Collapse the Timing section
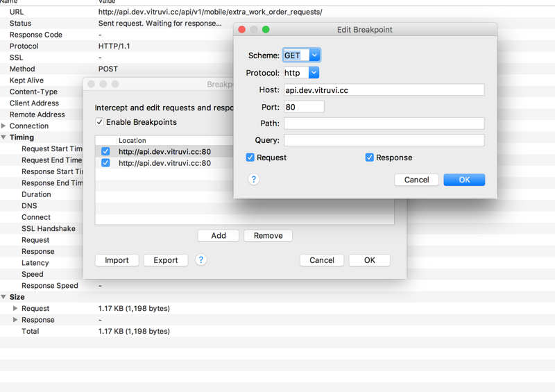Image resolution: width=555 pixels, height=392 pixels. click(3, 137)
